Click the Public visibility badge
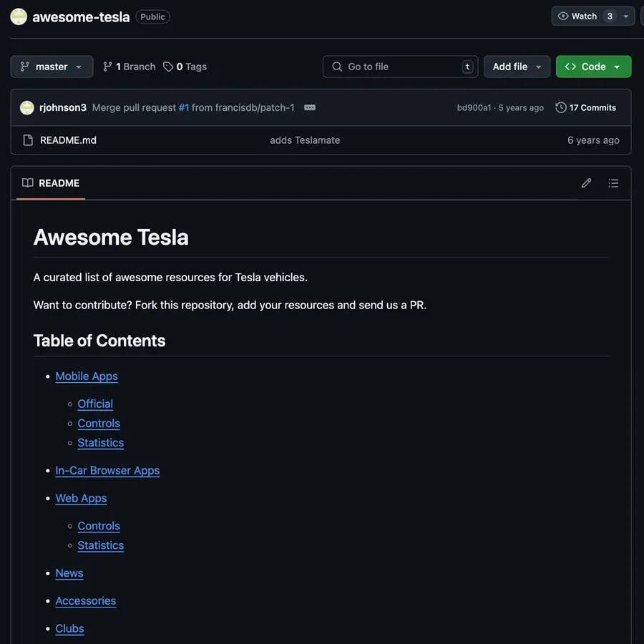The image size is (644, 644). [x=153, y=17]
